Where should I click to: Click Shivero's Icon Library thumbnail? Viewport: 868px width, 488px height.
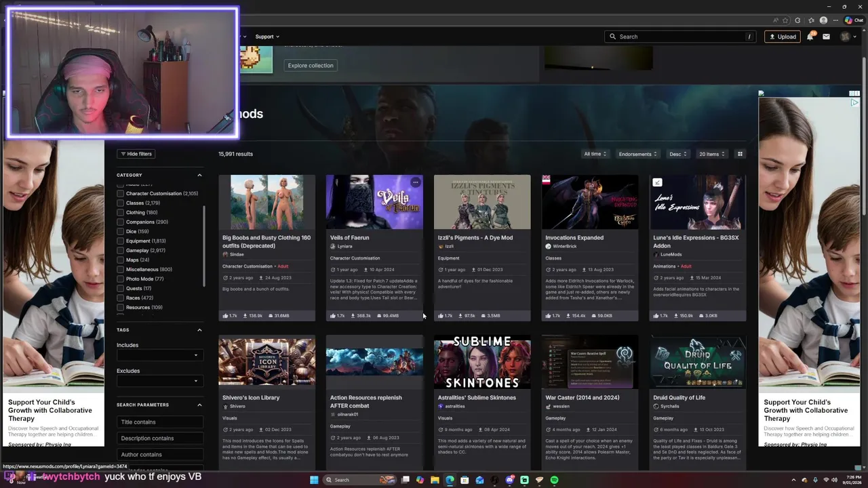tap(267, 362)
